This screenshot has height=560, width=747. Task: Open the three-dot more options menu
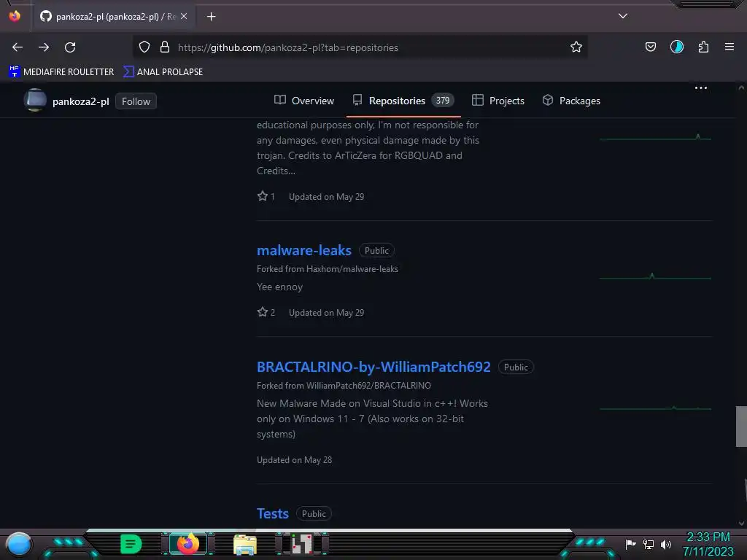700,88
